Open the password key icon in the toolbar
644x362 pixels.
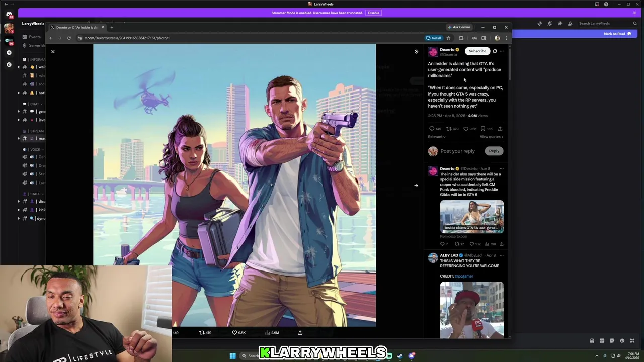coord(474,38)
